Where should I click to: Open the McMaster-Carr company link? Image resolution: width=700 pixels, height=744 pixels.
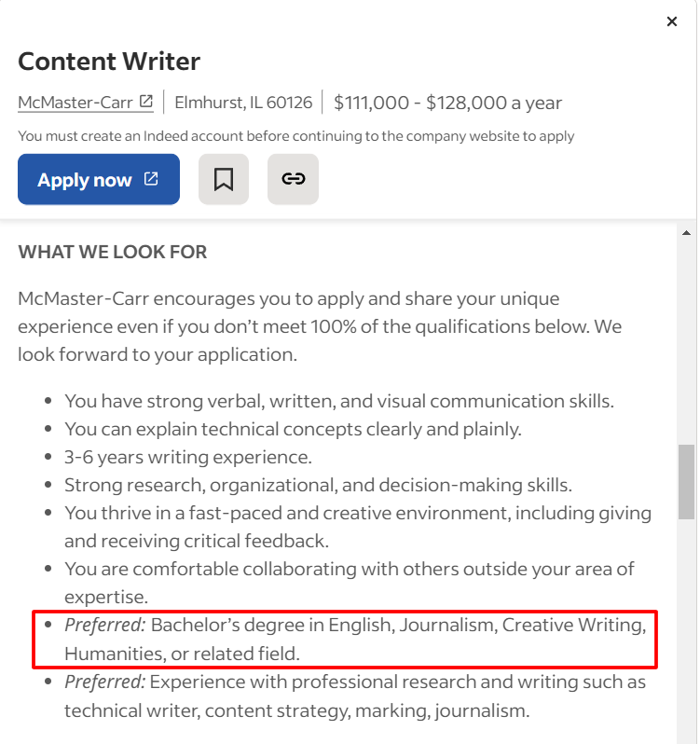75,103
